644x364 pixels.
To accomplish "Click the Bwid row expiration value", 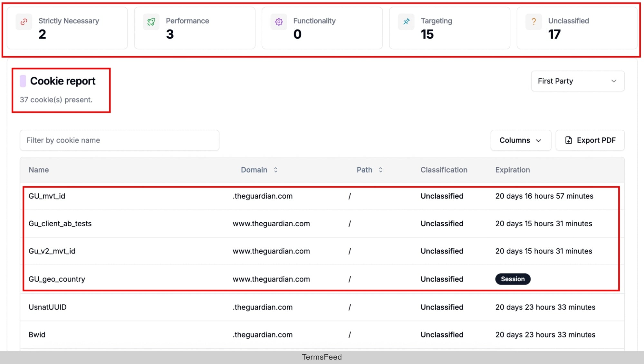I will [x=545, y=335].
